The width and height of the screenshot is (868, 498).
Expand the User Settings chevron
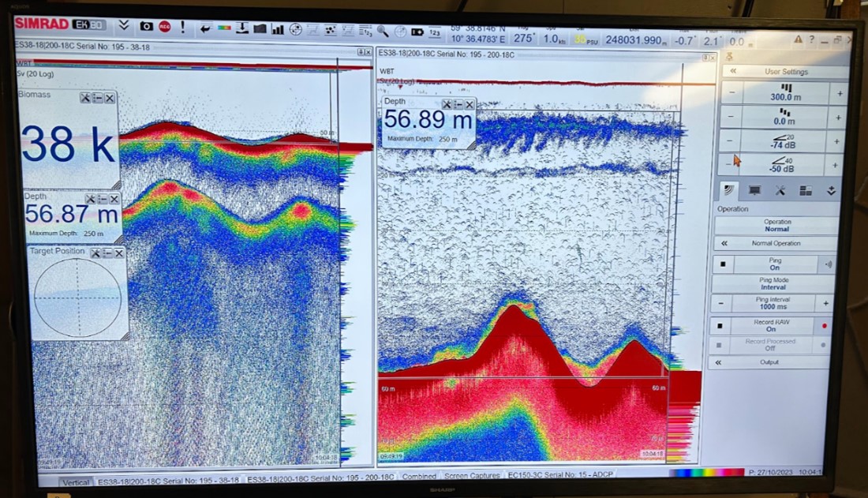click(x=733, y=71)
